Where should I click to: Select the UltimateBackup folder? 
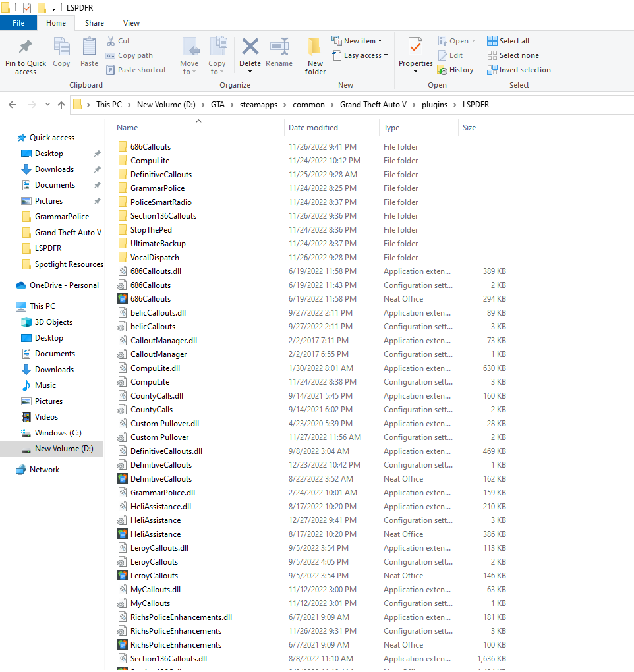click(158, 243)
